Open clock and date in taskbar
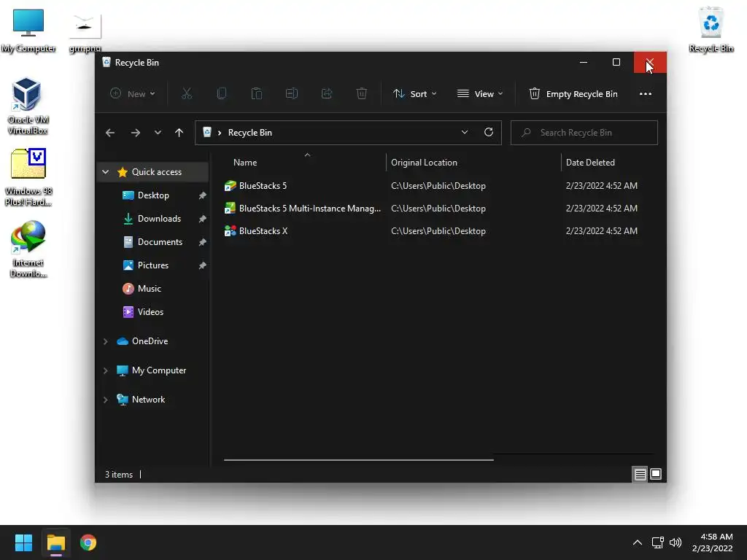Screen dimensions: 747x560 pyautogui.click(x=712, y=542)
